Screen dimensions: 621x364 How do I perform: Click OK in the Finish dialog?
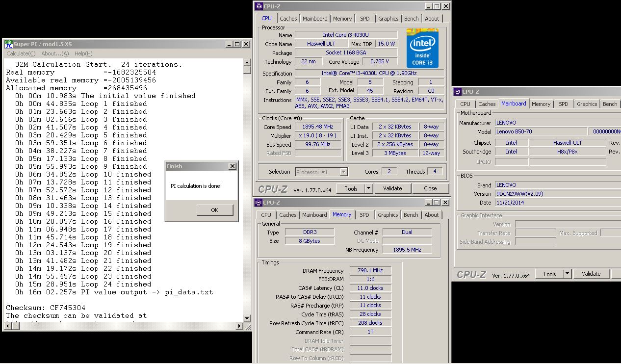point(214,209)
